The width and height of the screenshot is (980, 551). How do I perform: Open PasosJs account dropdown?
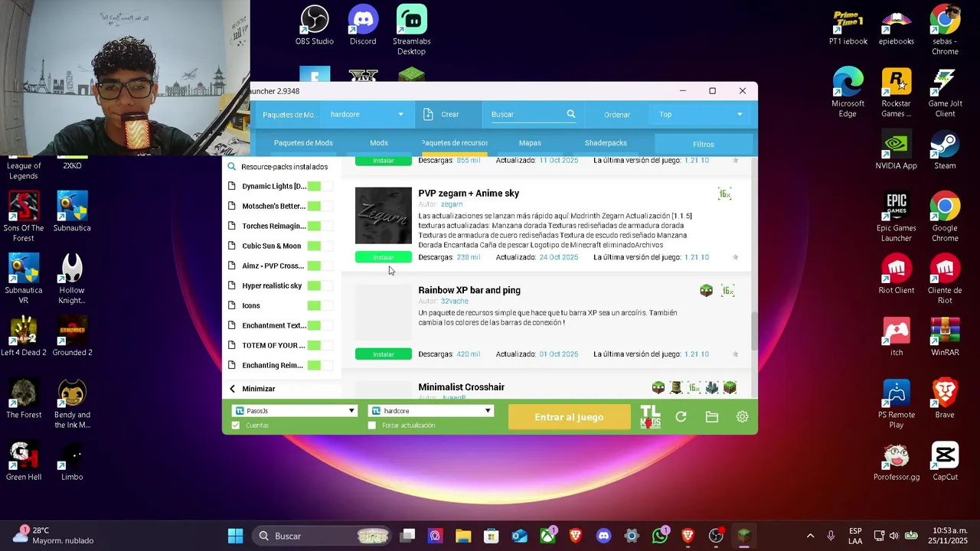pyautogui.click(x=295, y=411)
